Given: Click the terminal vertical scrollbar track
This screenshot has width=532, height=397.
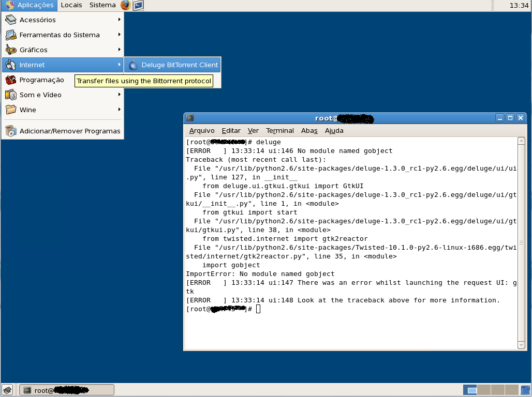Looking at the screenshot, I should pyautogui.click(x=522, y=243).
